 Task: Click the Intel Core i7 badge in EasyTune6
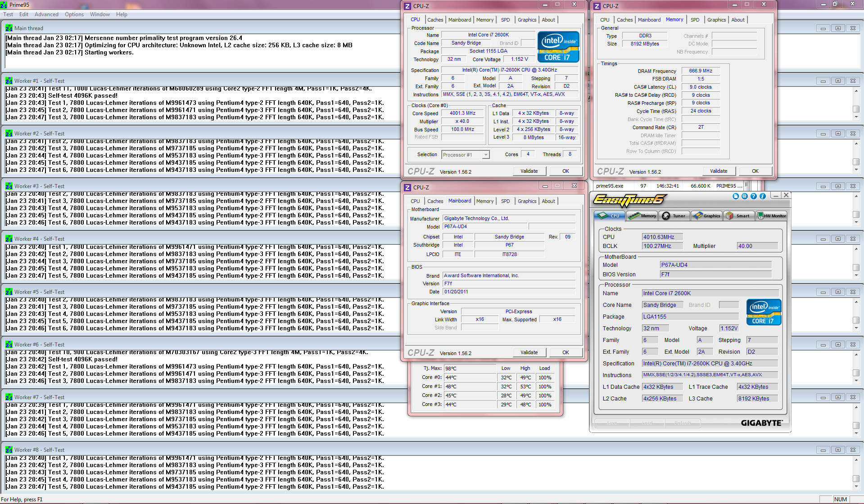(x=764, y=312)
